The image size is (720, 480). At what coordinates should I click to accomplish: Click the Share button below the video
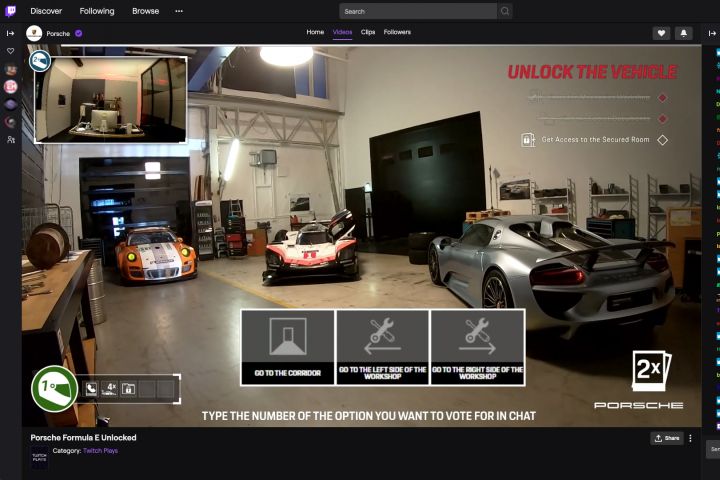(666, 438)
